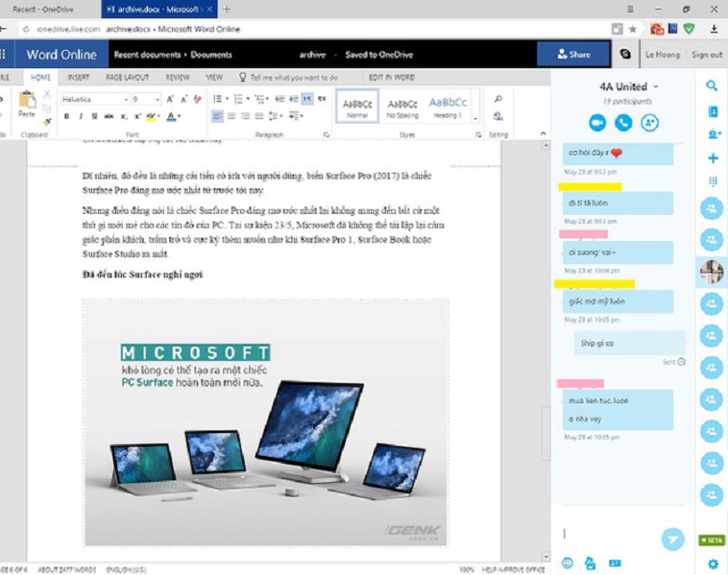Toggle Italic formatting
This screenshot has width=728, height=575.
pyautogui.click(x=80, y=116)
